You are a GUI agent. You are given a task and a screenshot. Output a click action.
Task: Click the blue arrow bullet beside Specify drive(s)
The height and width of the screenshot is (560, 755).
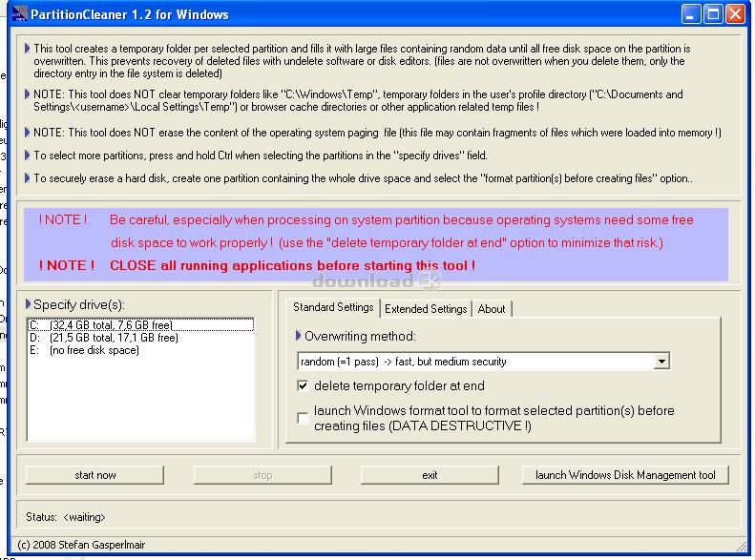(28, 304)
